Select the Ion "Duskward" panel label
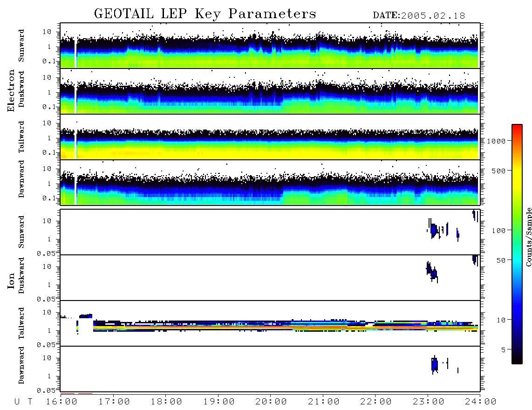 tap(21, 276)
